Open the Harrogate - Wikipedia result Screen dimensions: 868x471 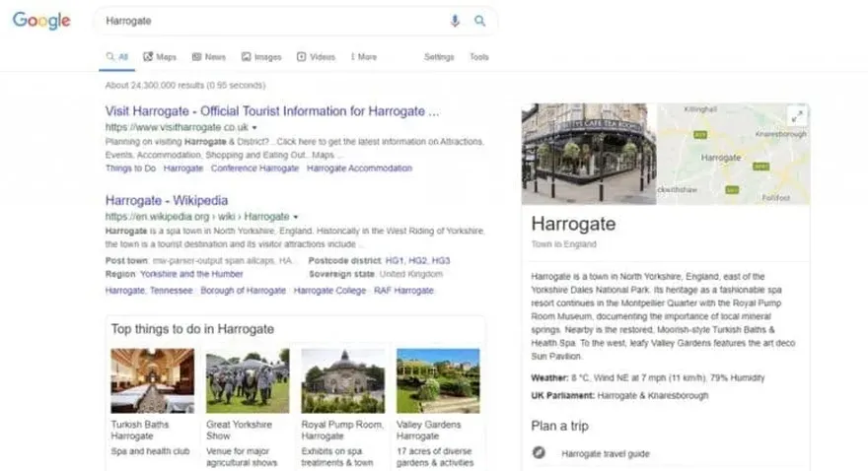point(167,200)
